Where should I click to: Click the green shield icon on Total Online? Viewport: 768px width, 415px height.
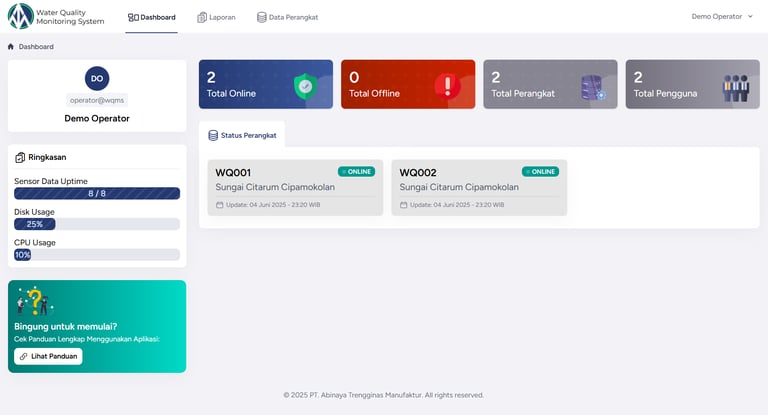305,86
